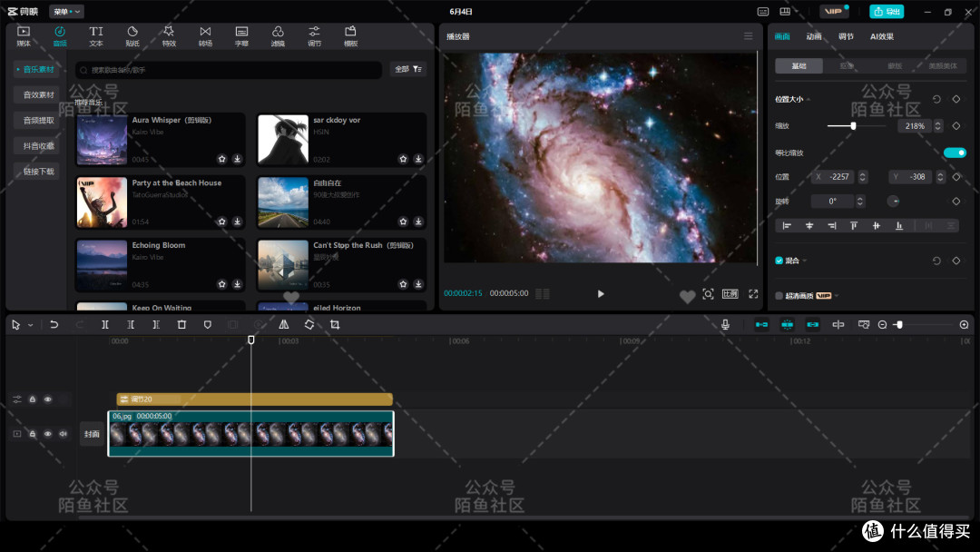Adjust the 缩放 percentage stepper arrows

point(937,125)
